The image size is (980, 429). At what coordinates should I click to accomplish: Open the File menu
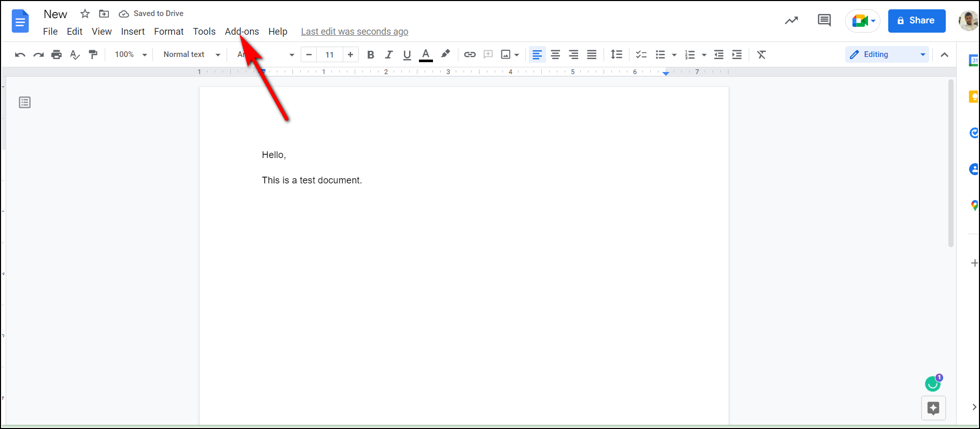[50, 32]
